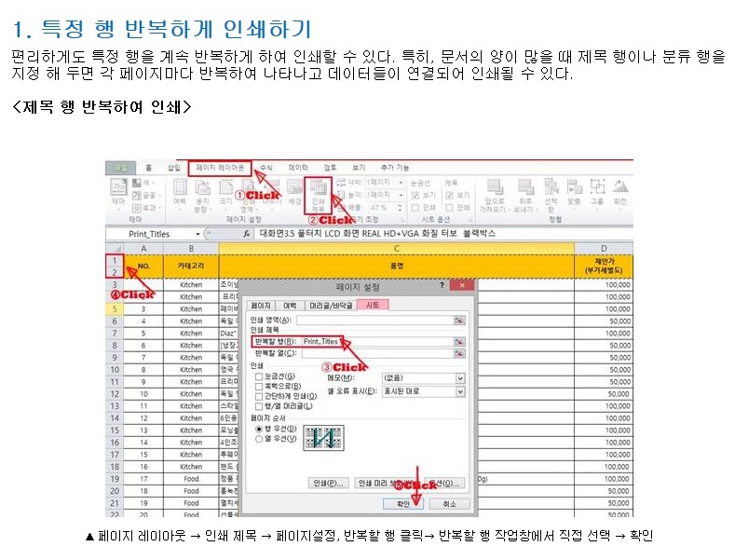735x560 pixels.
Task: Select the 열 우선 radio button
Action: click(259, 438)
